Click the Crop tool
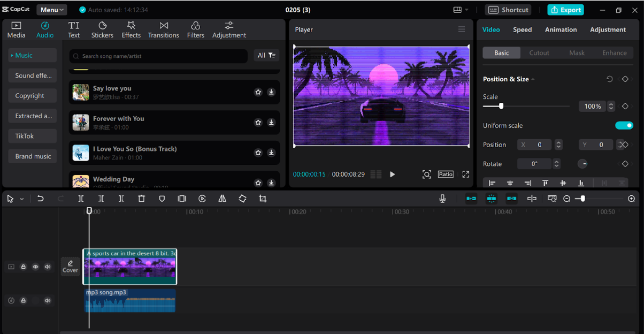Viewport: 644px width, 334px height. coord(263,199)
